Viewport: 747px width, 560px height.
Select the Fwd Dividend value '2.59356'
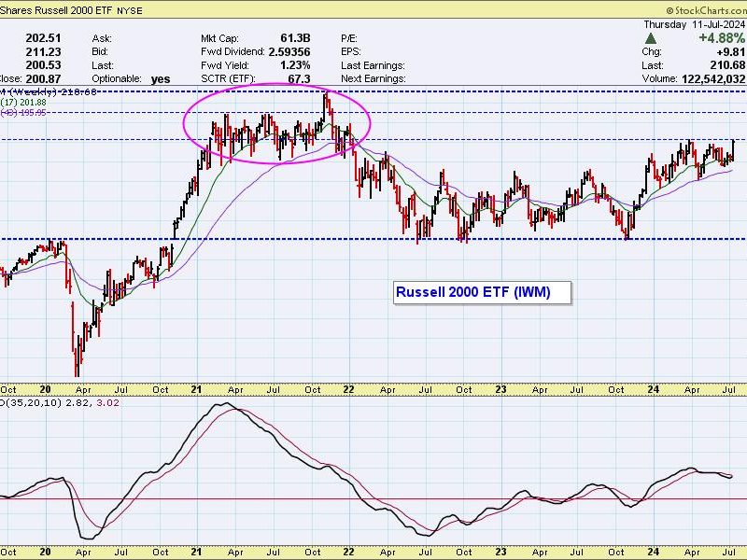coord(289,52)
